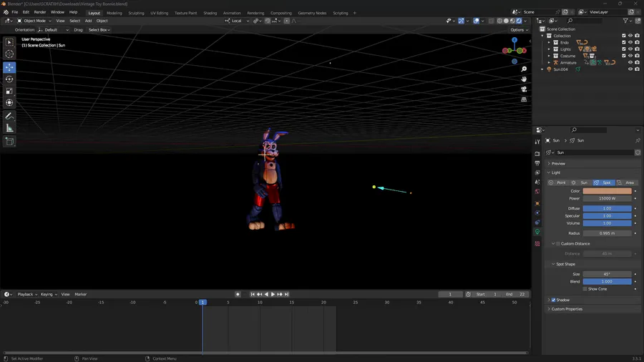The width and height of the screenshot is (644, 362).
Task: Open Scene properties tab
Action: pyautogui.click(x=537, y=182)
